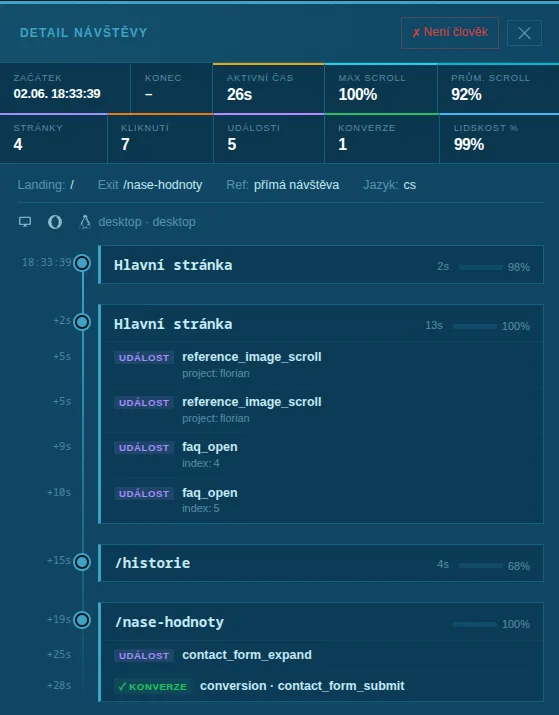Click the scroll progress bar showing 98%

[481, 267]
